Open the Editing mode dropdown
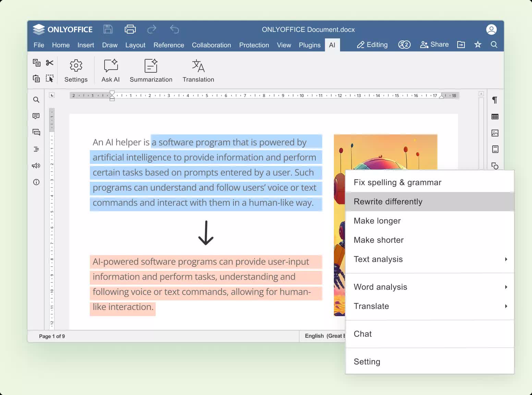 372,45
